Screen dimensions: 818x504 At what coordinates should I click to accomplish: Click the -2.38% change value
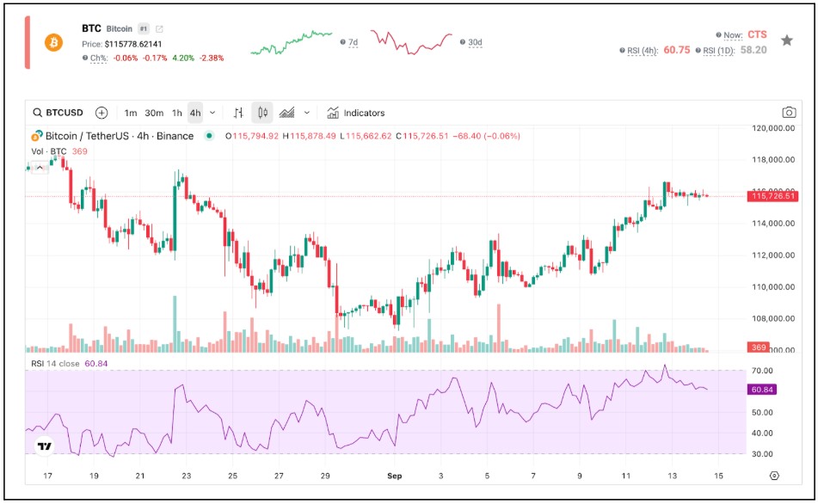tap(212, 58)
